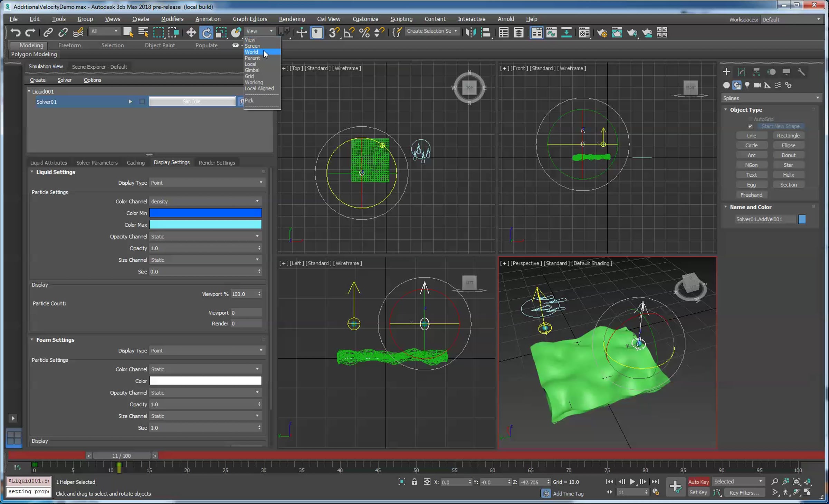Click the Undo arrow icon
This screenshot has height=504, width=829.
coord(15,32)
